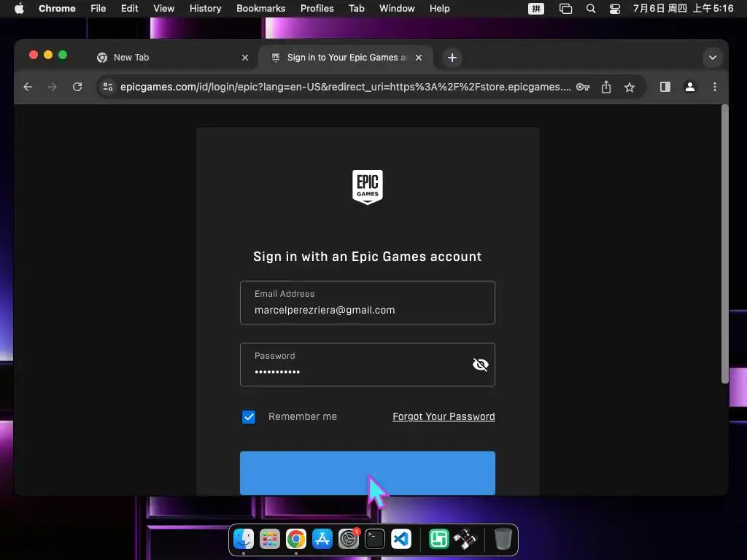This screenshot has height=560, width=747.
Task: Open the Help menu
Action: click(x=439, y=9)
